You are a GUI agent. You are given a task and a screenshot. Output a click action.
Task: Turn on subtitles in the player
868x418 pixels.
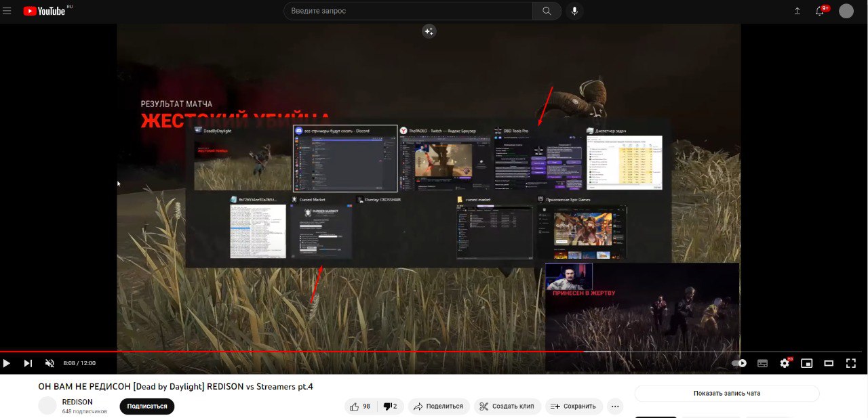(x=762, y=363)
